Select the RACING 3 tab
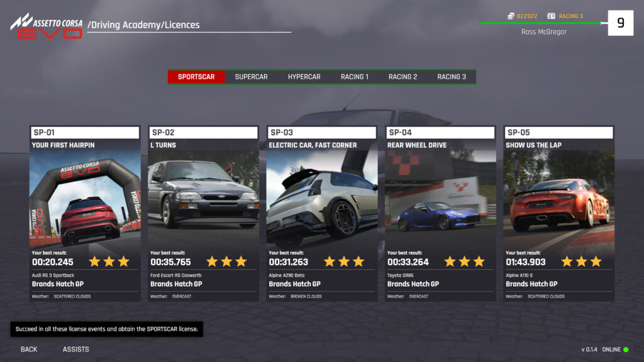644x362 pixels. 452,77
